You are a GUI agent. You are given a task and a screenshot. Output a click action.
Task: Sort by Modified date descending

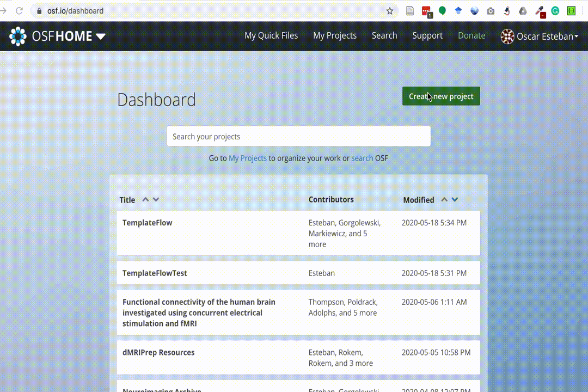point(455,199)
